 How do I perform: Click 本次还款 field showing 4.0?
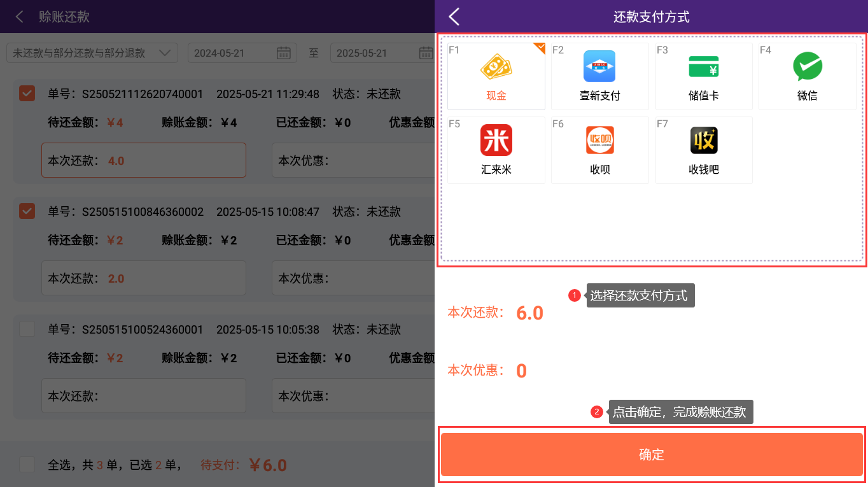click(144, 160)
